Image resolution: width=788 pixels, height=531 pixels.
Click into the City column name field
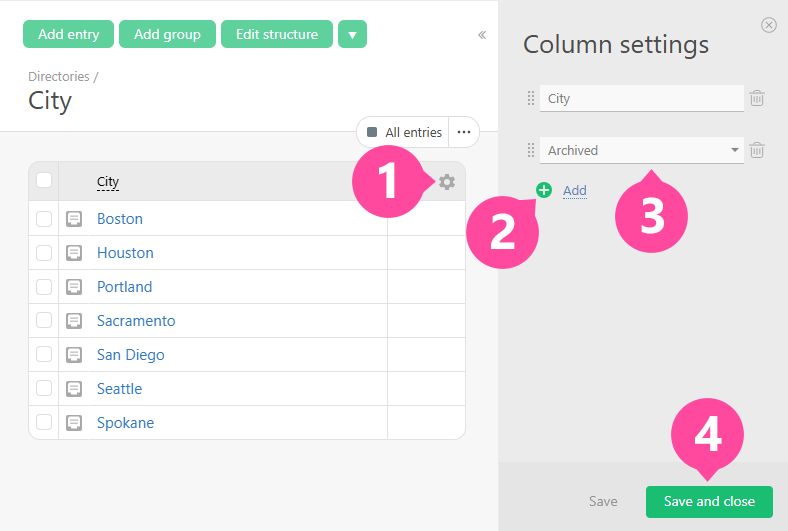[641, 98]
